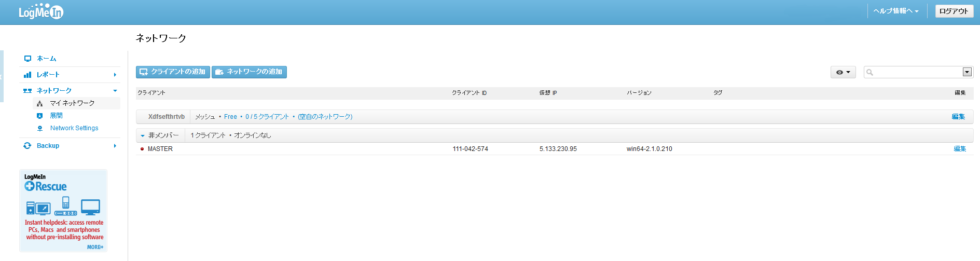Open the search box dropdown arrow
This screenshot has width=980, height=261.
[x=967, y=72]
